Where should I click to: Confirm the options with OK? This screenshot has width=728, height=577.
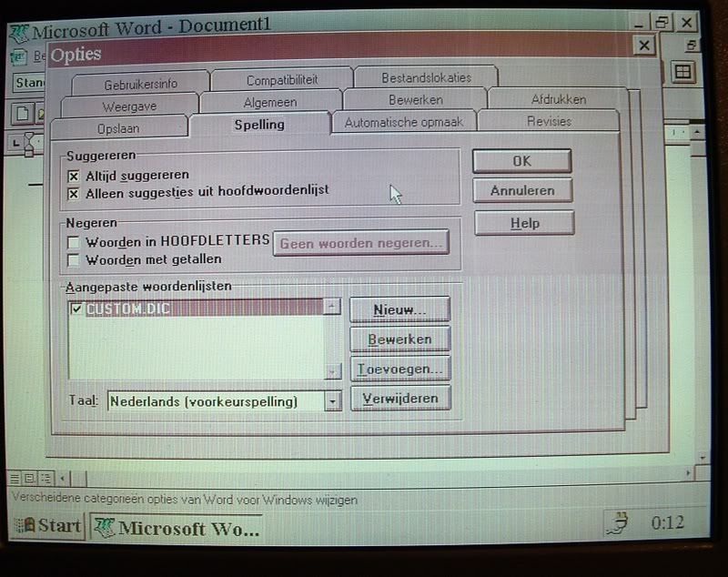[x=521, y=161]
